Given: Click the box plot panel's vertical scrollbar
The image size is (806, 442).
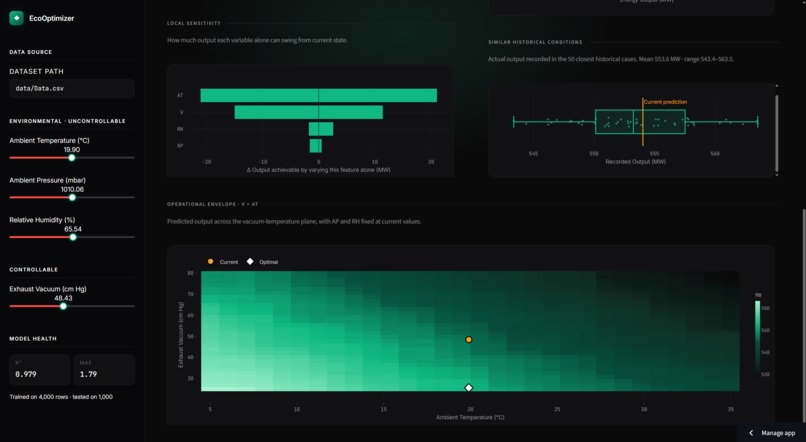Looking at the screenshot, I should [777, 133].
